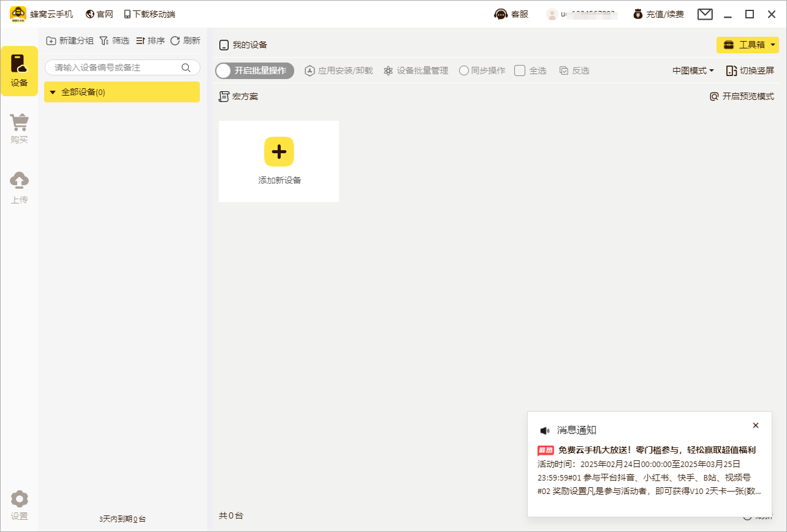
Task: Click the 反选 invert selection option
Action: (574, 70)
